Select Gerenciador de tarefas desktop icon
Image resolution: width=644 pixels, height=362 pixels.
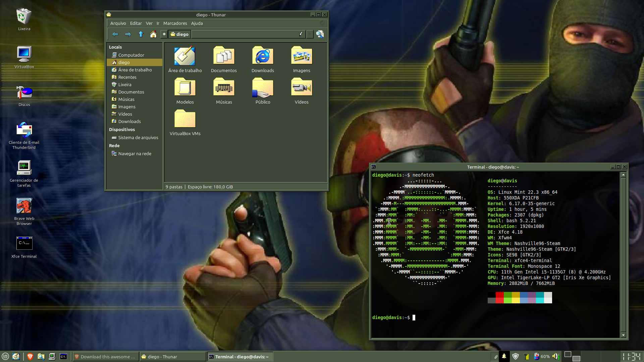24,168
